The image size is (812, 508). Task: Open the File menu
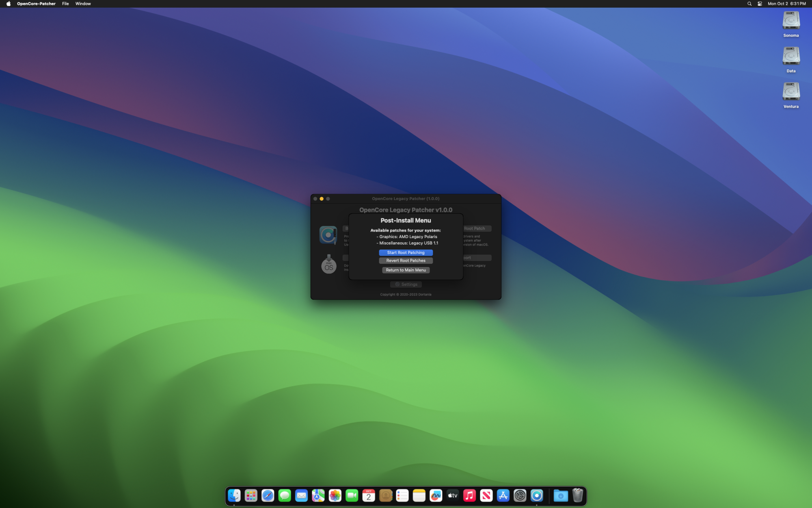(x=65, y=4)
